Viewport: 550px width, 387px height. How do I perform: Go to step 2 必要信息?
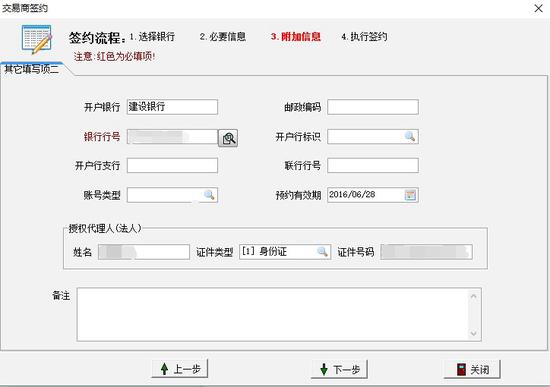pos(223,36)
